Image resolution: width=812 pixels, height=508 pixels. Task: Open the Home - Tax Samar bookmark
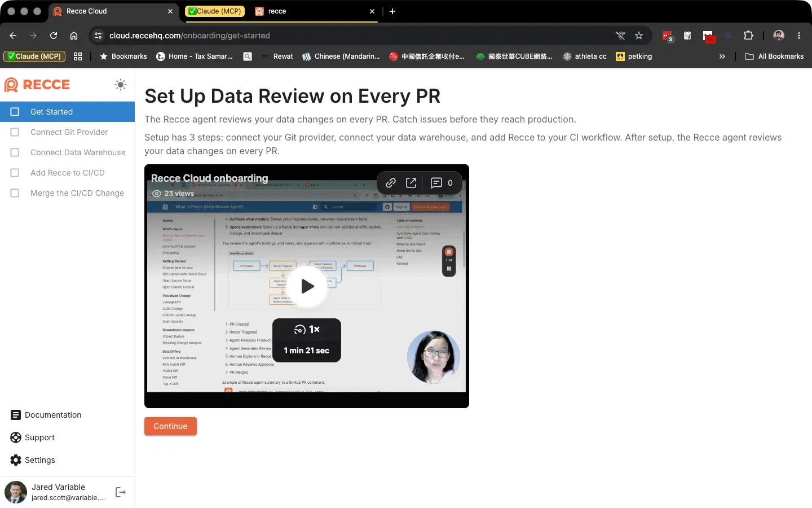(x=195, y=56)
